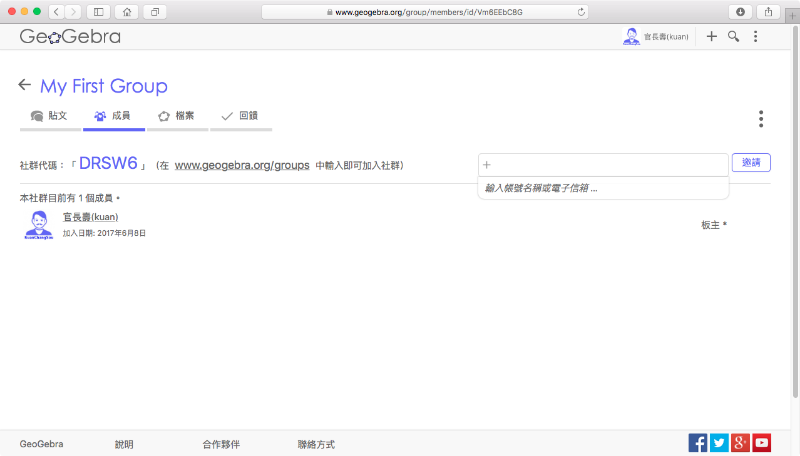Open the header three-dot menu
The height and width of the screenshot is (456, 800).
click(756, 36)
